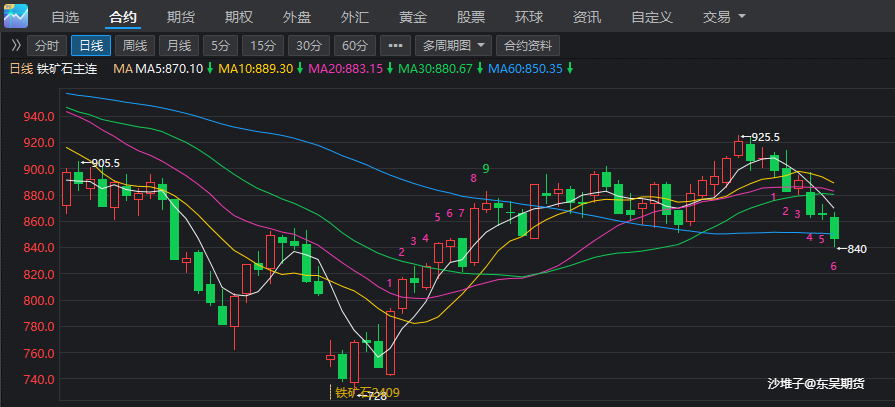Select the 30分 period

click(309, 45)
